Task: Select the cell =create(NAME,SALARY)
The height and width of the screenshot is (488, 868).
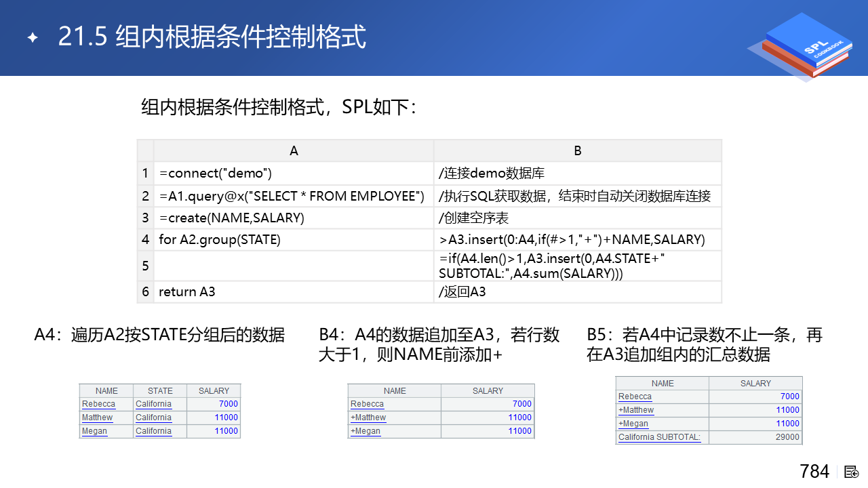Action: [x=294, y=218]
